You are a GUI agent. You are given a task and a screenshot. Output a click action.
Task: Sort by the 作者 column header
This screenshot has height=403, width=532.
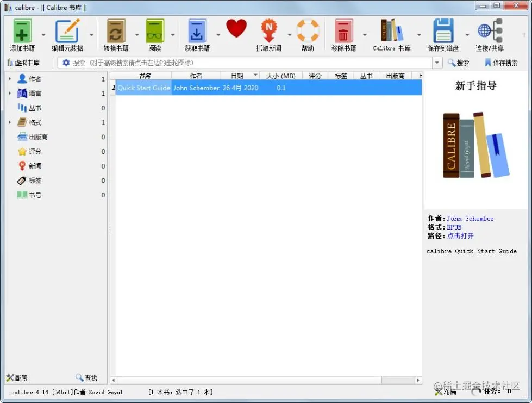[196, 76]
